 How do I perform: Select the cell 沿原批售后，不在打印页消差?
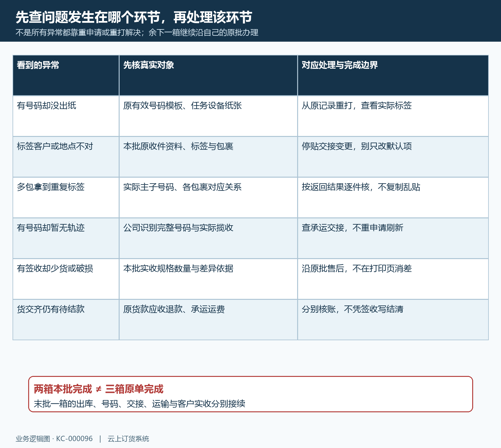(x=393, y=279)
